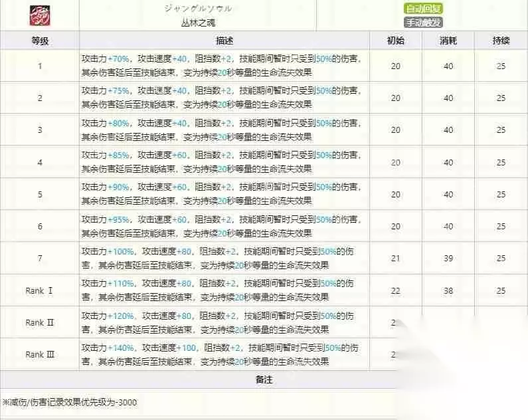Click the description with 攻击力+120%
The image size is (528, 420).
[x=218, y=322]
